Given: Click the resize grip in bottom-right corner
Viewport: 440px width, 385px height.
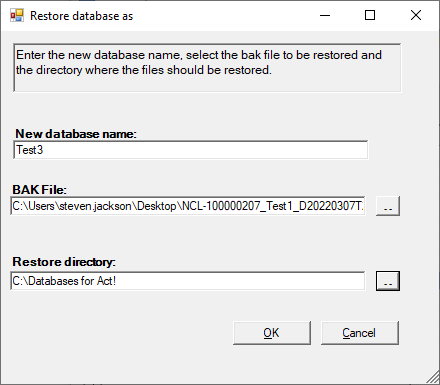Looking at the screenshot, I should [x=433, y=377].
